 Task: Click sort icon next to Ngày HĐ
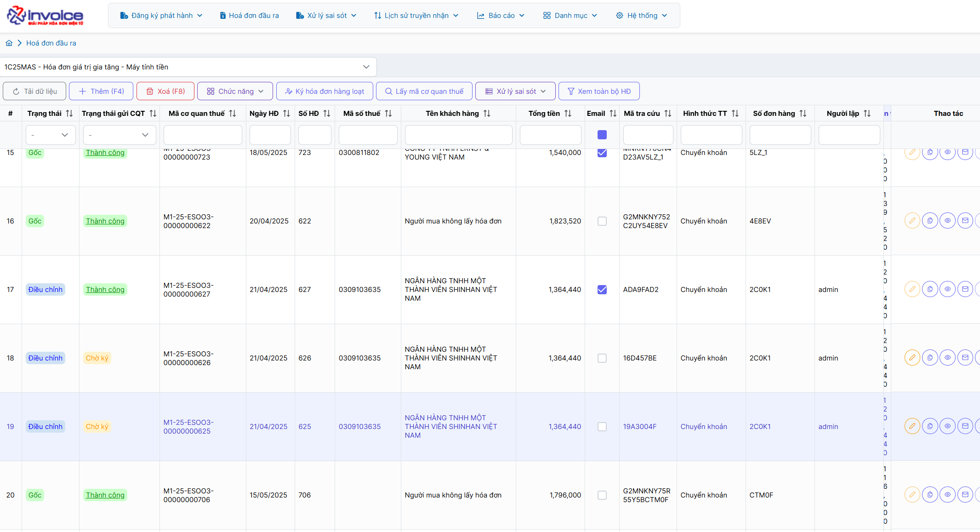[286, 114]
